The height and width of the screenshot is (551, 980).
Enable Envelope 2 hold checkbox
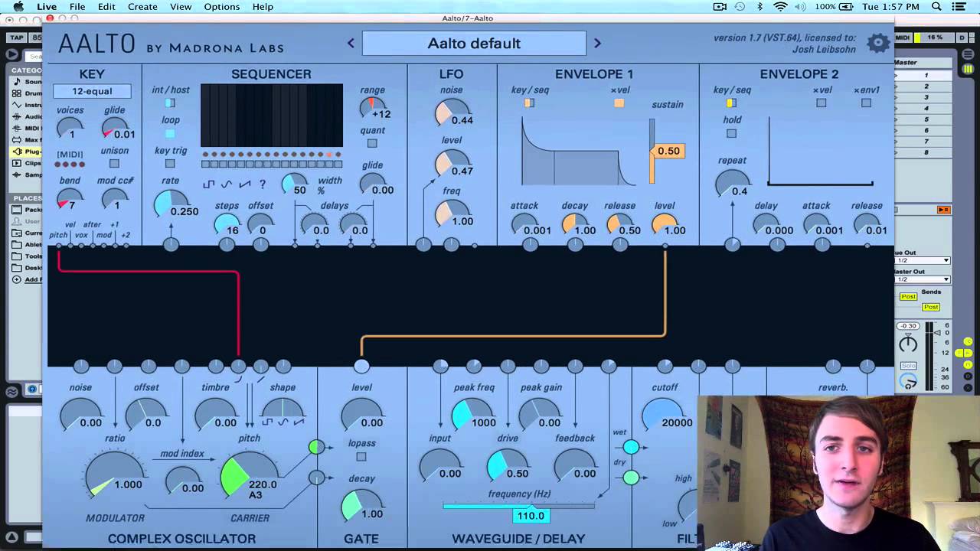coord(731,133)
